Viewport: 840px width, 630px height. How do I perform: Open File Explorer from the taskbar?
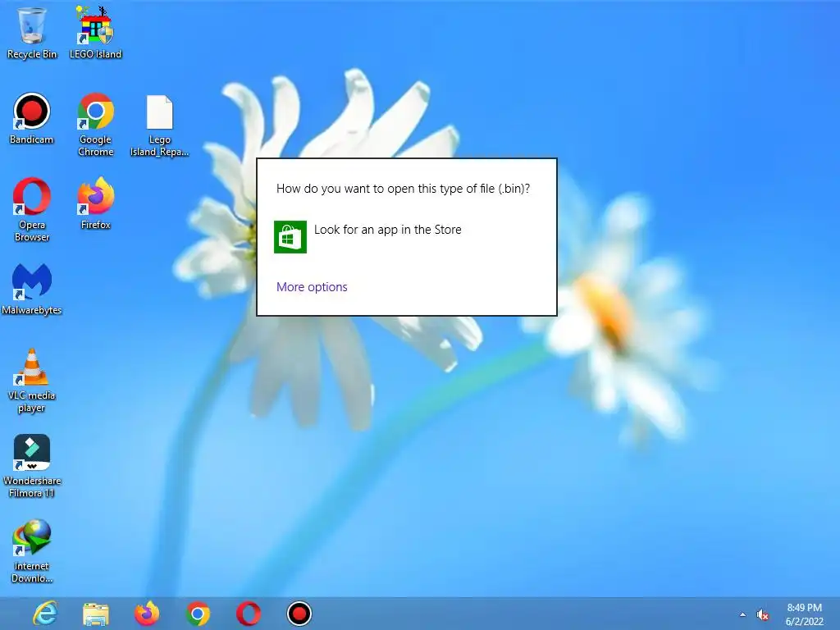coord(96,614)
